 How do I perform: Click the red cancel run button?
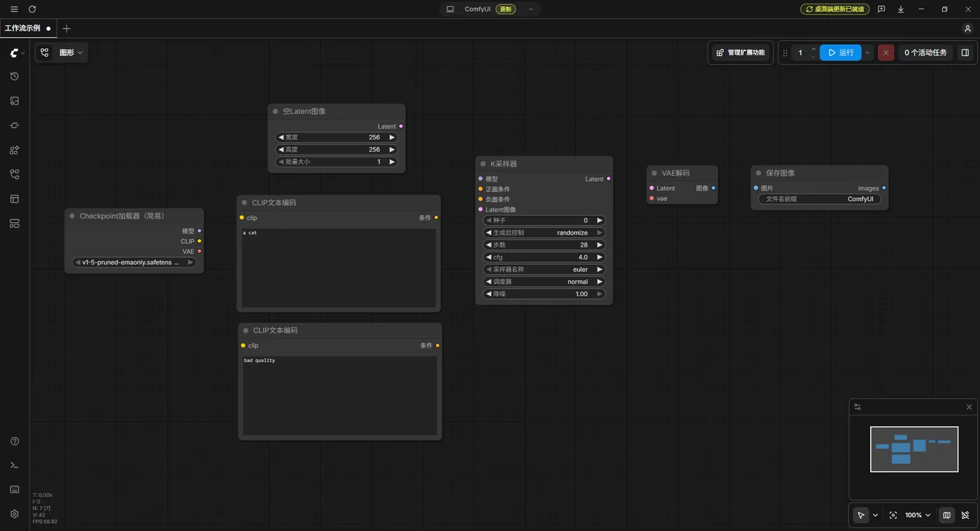[885, 53]
